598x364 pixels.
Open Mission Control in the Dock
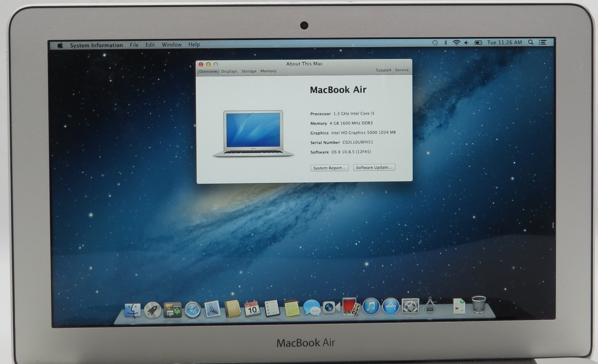coord(172,310)
